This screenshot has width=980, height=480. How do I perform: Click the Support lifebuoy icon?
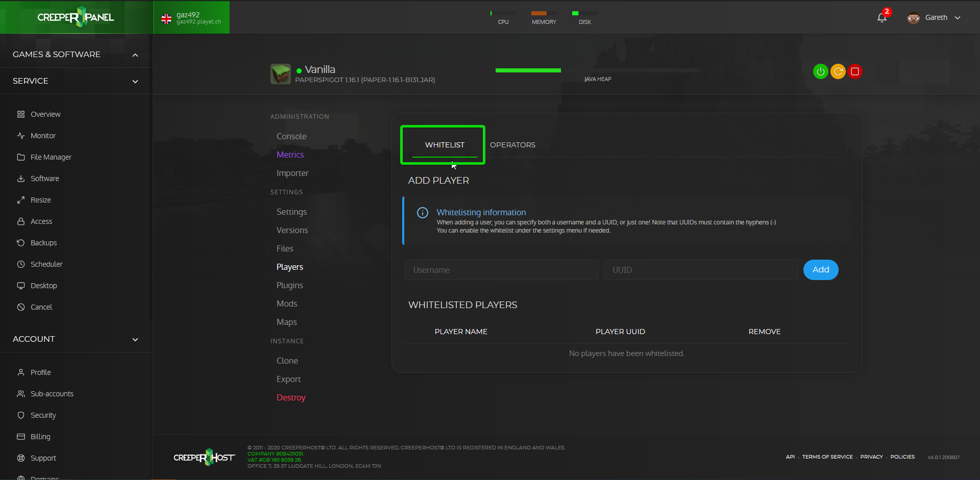(21, 458)
